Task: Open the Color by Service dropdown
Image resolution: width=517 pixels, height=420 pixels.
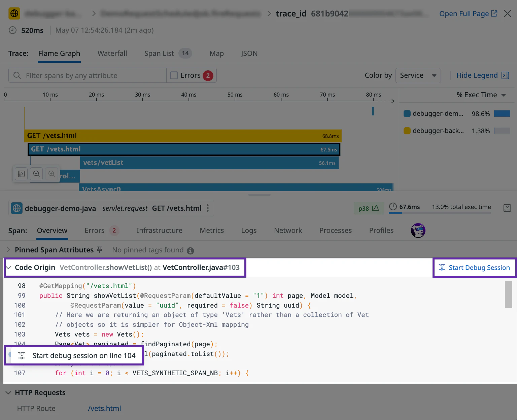Action: click(x=418, y=75)
